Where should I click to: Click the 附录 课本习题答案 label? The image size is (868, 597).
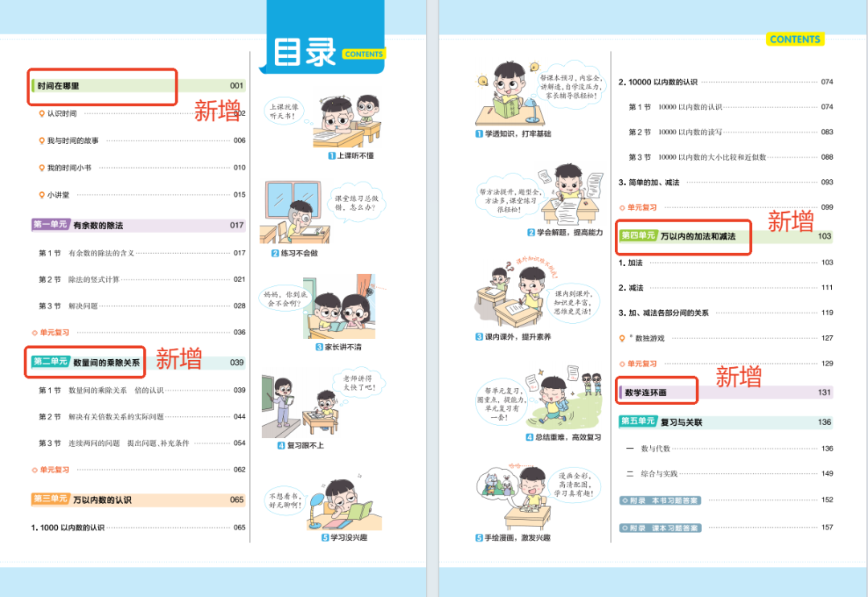click(660, 528)
